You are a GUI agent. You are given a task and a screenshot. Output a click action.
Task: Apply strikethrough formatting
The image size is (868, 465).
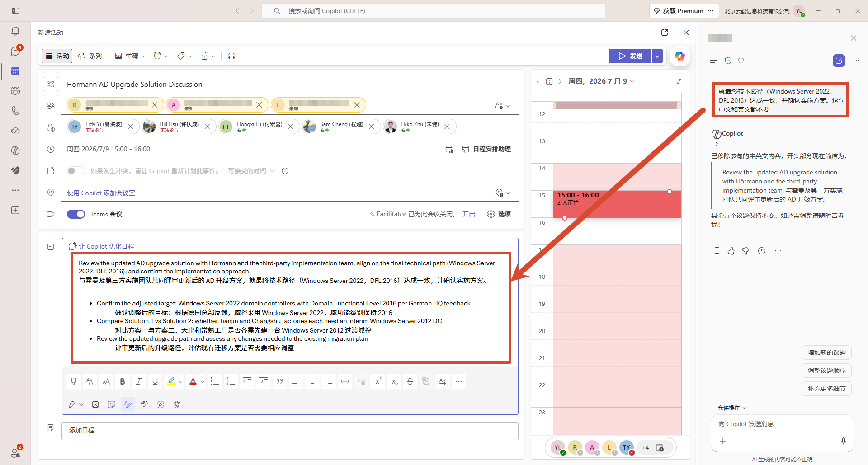click(x=410, y=381)
